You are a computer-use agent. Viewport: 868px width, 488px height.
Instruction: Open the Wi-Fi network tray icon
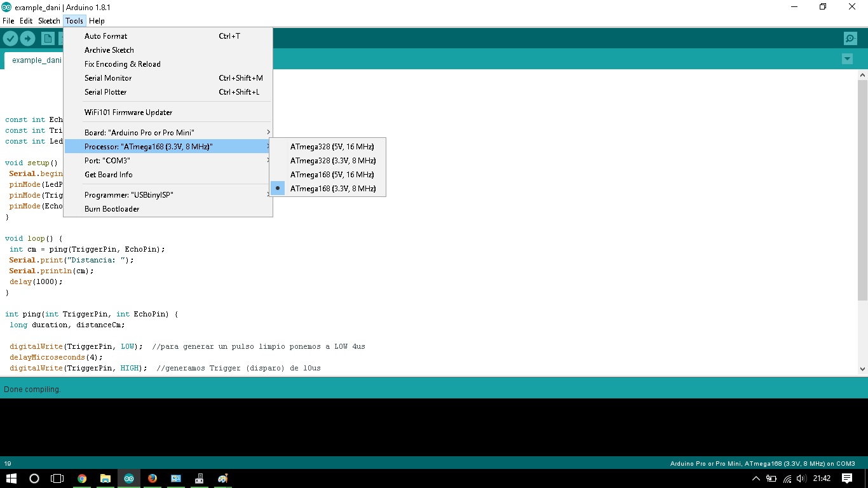787,478
